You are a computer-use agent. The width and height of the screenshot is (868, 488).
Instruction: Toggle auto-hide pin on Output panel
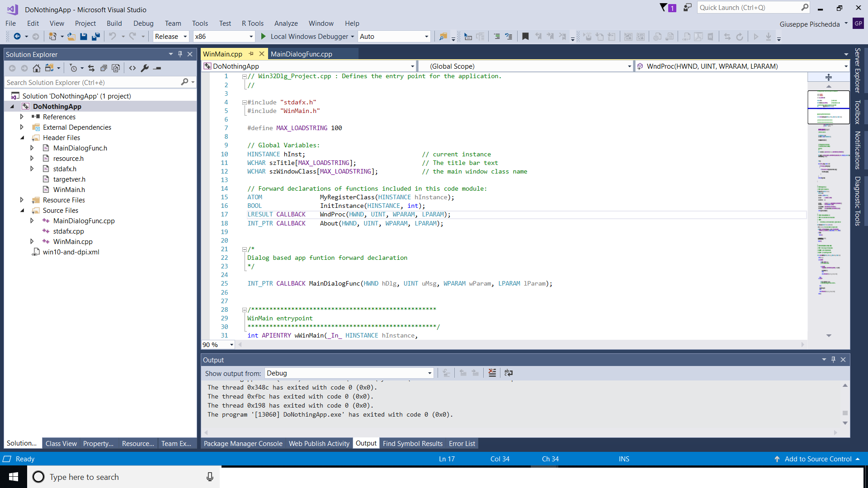click(833, 360)
